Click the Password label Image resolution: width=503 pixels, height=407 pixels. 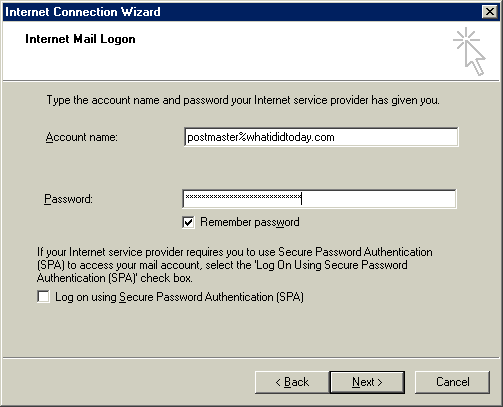[x=68, y=199]
